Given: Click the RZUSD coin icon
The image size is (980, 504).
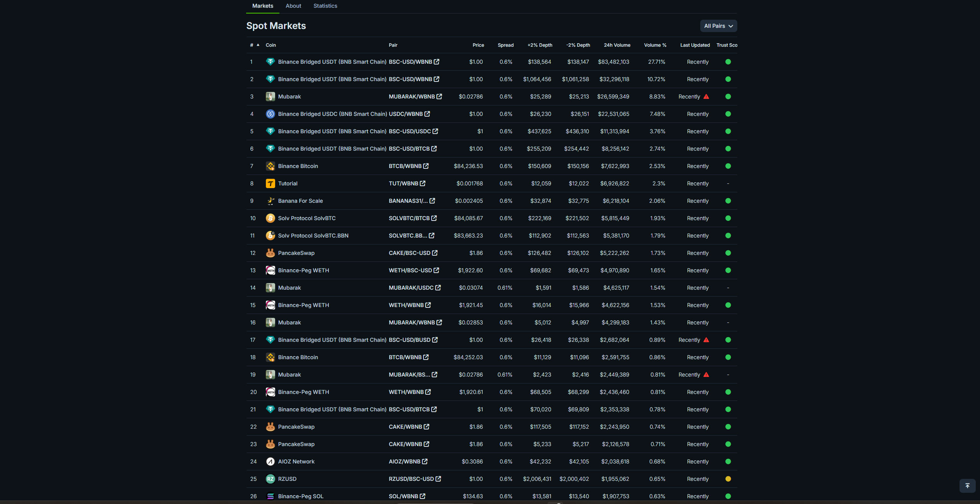Looking at the screenshot, I should pyautogui.click(x=271, y=479).
